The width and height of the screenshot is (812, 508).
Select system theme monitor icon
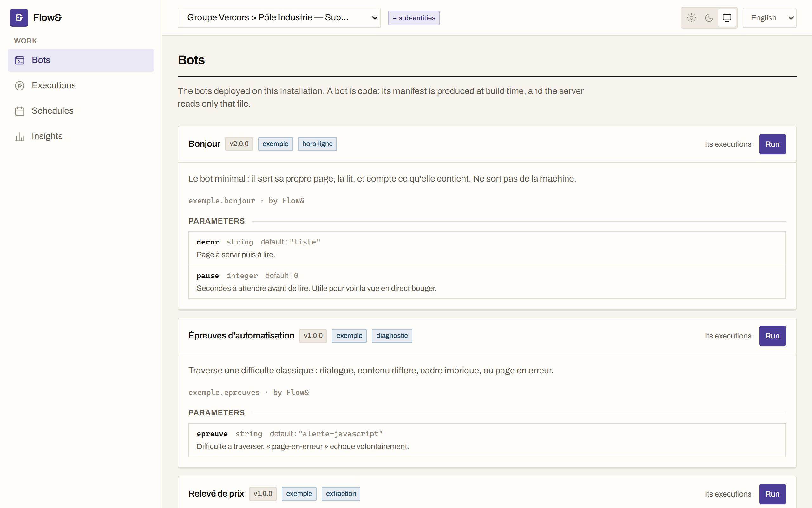point(727,18)
